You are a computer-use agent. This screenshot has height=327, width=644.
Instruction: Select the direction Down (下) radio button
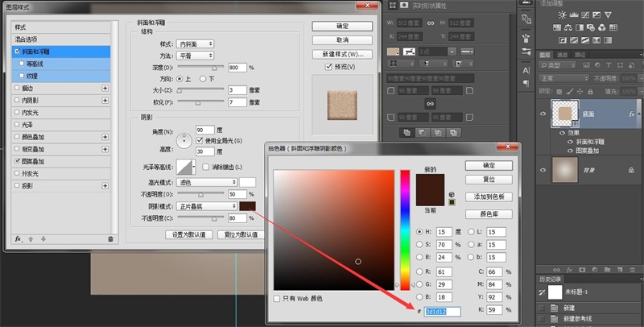tap(203, 79)
